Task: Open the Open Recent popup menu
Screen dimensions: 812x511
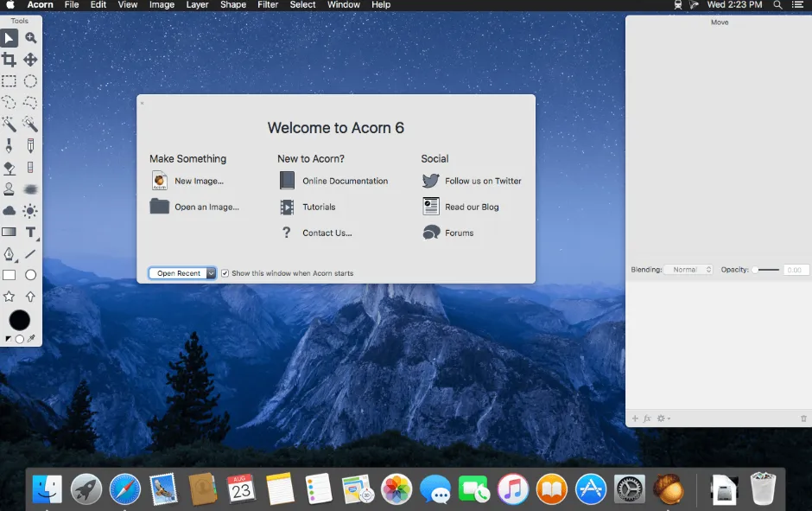Action: tap(182, 273)
